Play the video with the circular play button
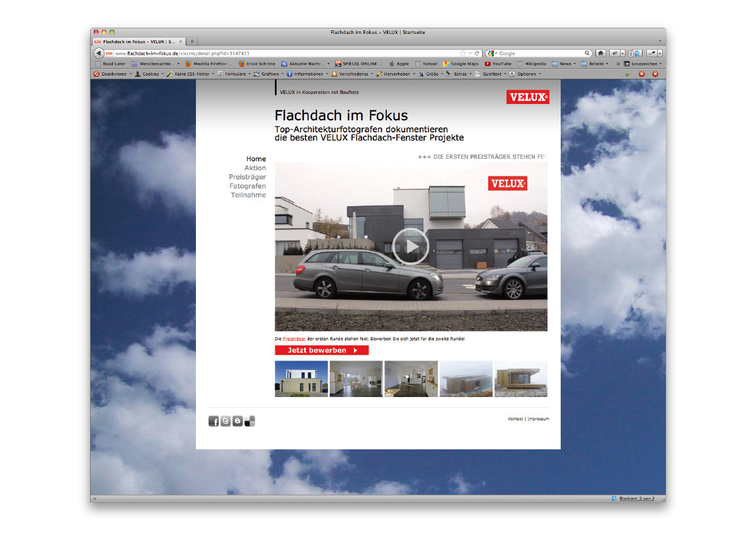Viewport: 756px width, 542px height. (x=411, y=246)
